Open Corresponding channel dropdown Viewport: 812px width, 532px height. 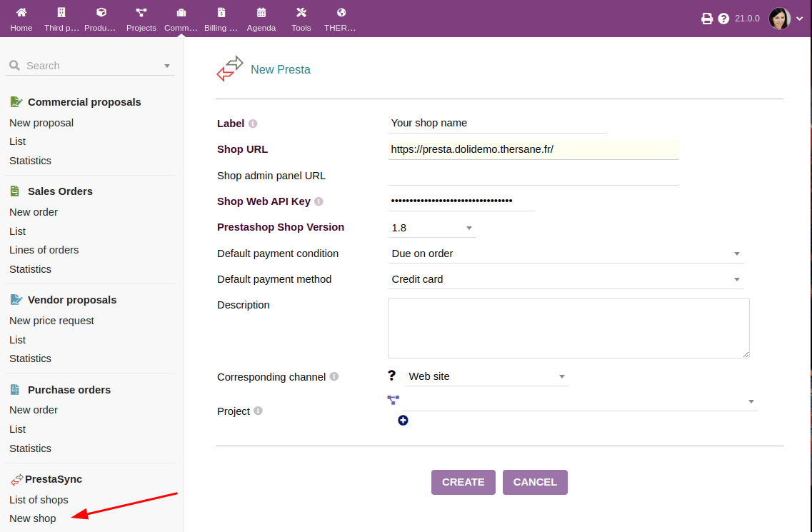(487, 376)
